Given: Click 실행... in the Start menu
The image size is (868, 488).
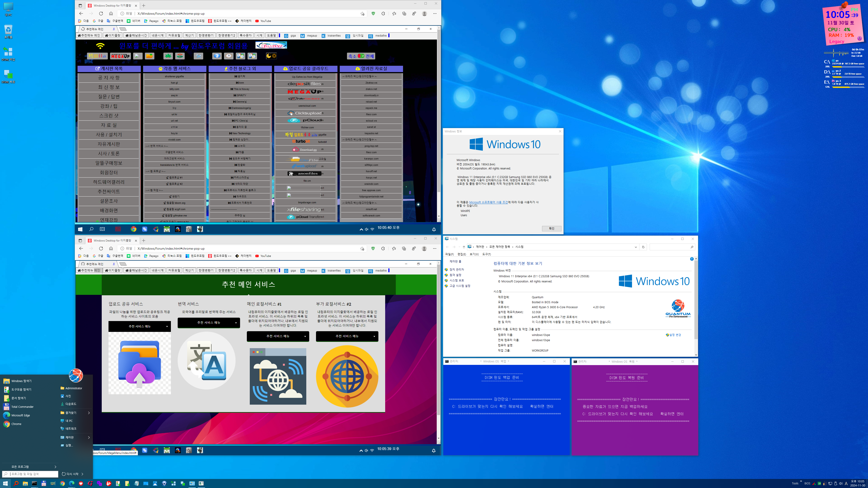Looking at the screenshot, I should pyautogui.click(x=67, y=445).
